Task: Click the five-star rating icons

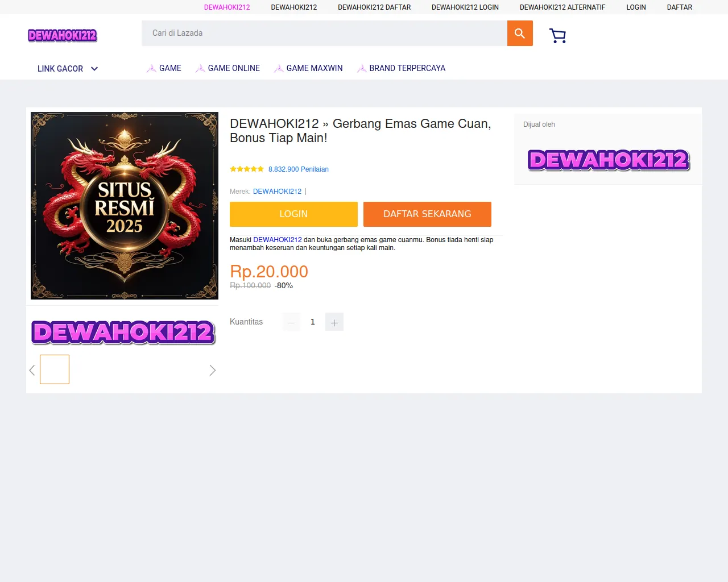Action: [247, 169]
